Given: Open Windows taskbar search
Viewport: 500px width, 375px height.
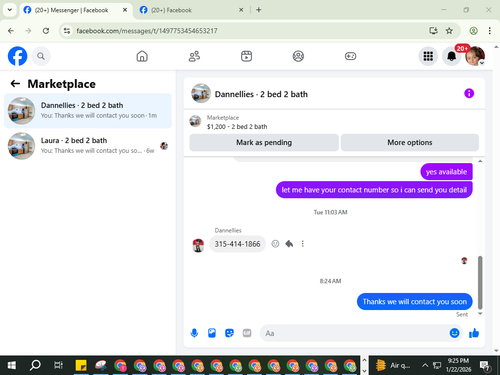Looking at the screenshot, I should 35,365.
